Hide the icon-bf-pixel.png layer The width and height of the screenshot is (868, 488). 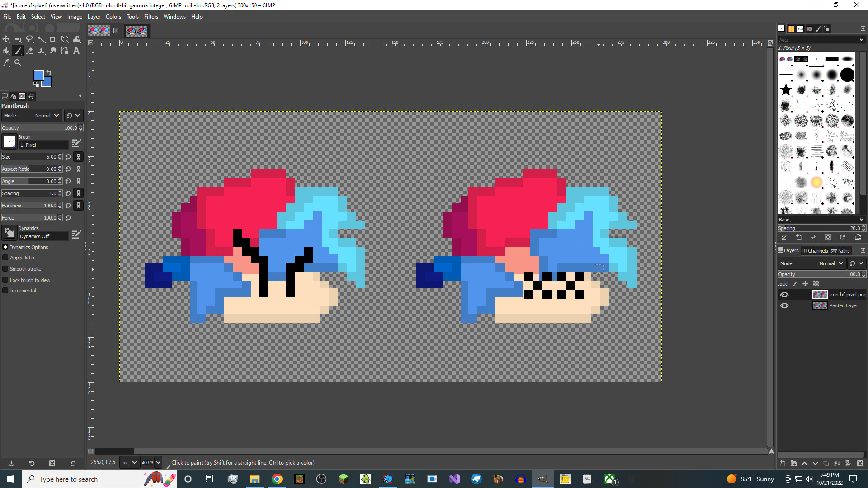coord(784,294)
